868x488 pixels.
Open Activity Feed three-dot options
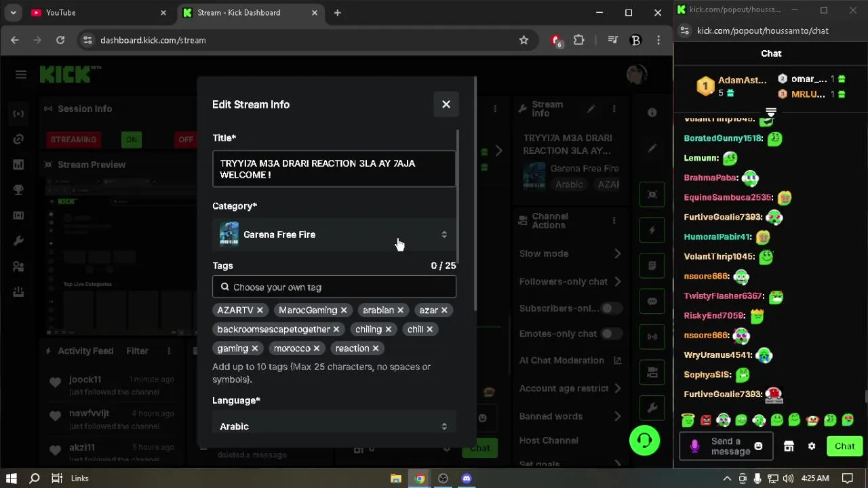169,351
